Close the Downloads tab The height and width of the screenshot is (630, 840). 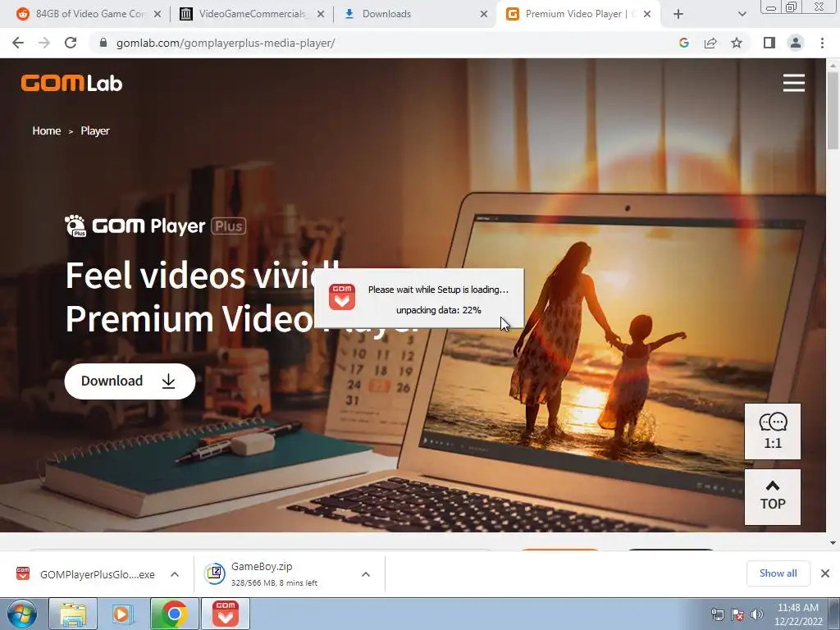(484, 15)
